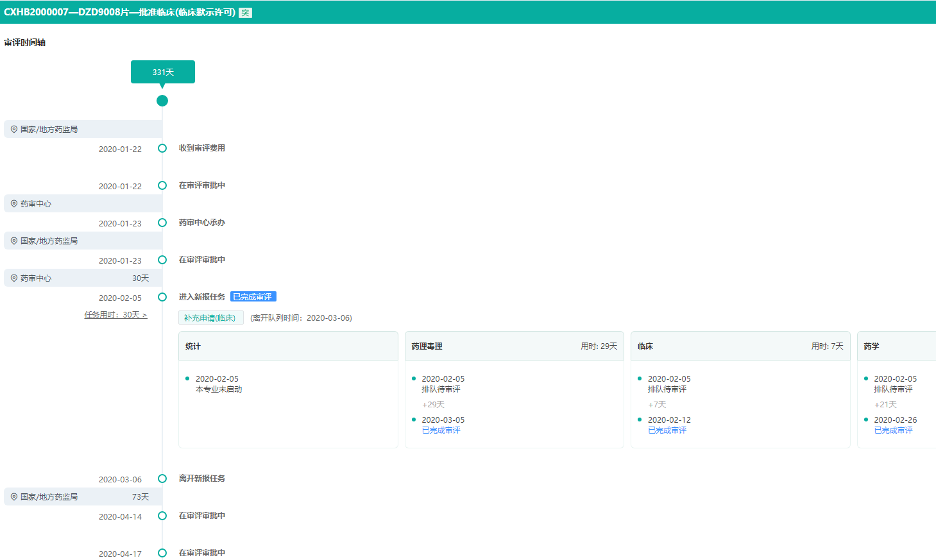Open the 药理毒理 card header
Image resolution: width=936 pixels, height=560 pixels.
(514, 346)
